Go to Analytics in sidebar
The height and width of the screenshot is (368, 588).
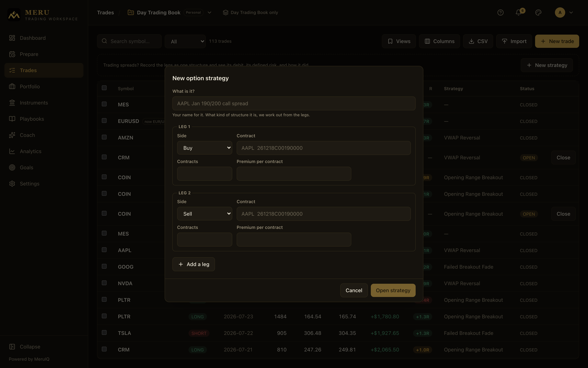click(x=44, y=151)
